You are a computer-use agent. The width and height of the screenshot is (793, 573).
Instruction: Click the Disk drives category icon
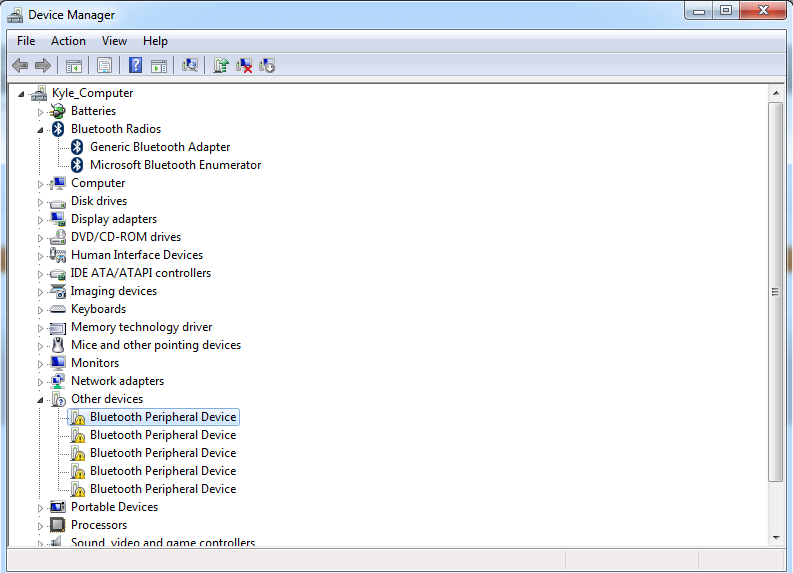click(x=58, y=203)
